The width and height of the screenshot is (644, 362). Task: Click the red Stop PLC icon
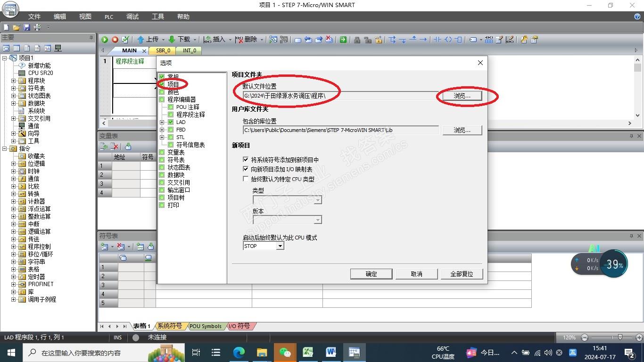pyautogui.click(x=115, y=40)
